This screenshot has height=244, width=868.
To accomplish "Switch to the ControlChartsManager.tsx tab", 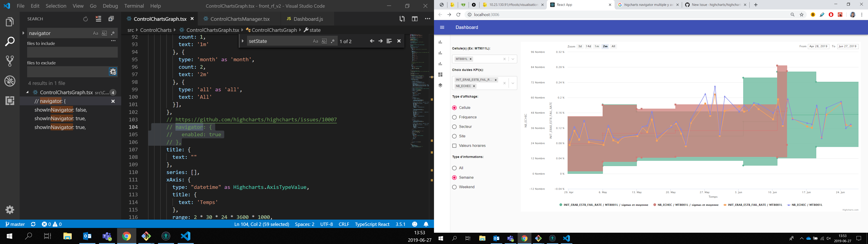I will (x=240, y=19).
